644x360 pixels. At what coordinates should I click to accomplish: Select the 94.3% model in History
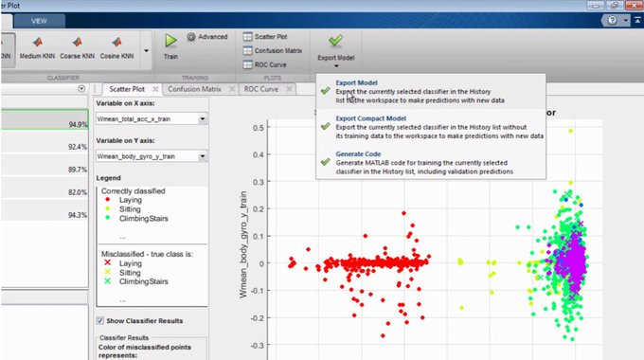pos(45,211)
